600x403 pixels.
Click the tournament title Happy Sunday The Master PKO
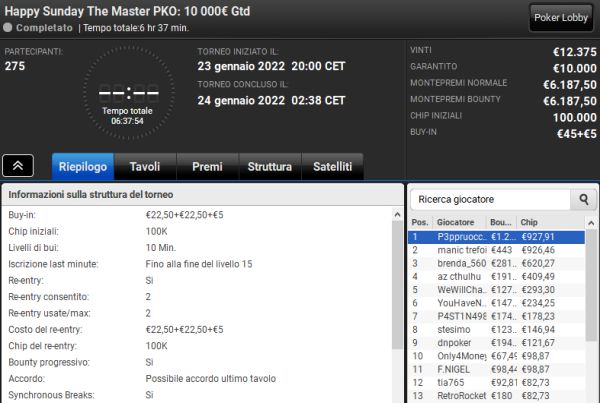(x=127, y=11)
